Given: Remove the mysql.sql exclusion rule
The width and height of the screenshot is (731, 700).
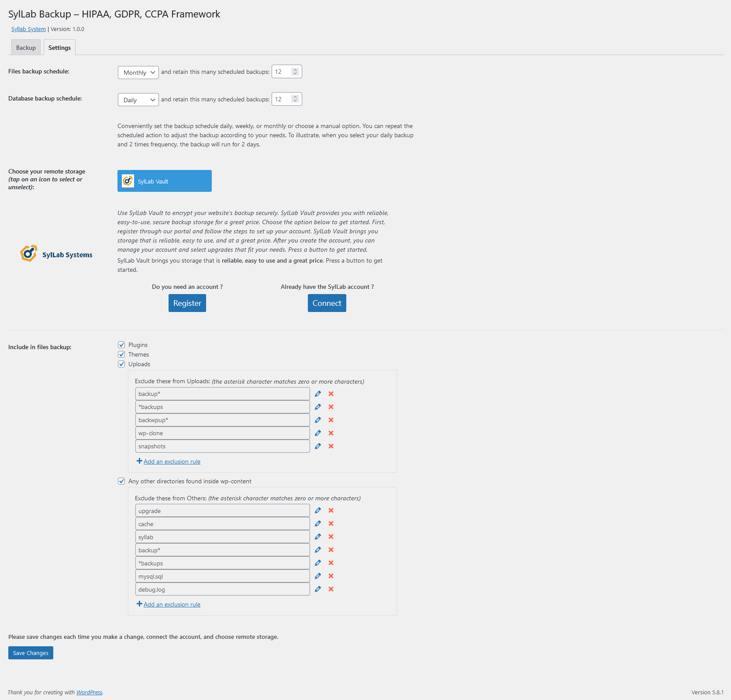Looking at the screenshot, I should coord(331,576).
